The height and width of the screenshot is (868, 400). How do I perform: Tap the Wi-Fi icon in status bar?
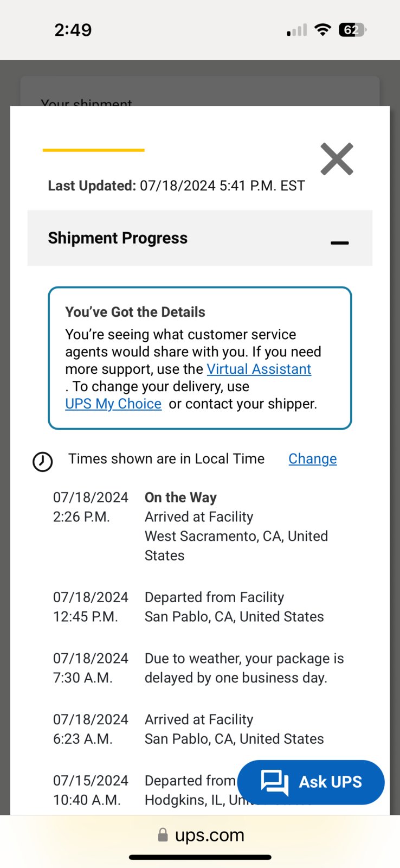(323, 30)
